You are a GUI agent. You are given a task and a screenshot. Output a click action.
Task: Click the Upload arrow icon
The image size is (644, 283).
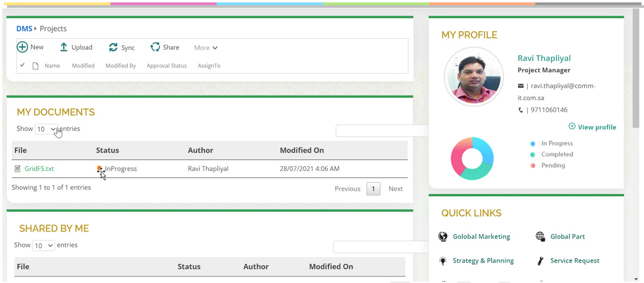tap(64, 47)
